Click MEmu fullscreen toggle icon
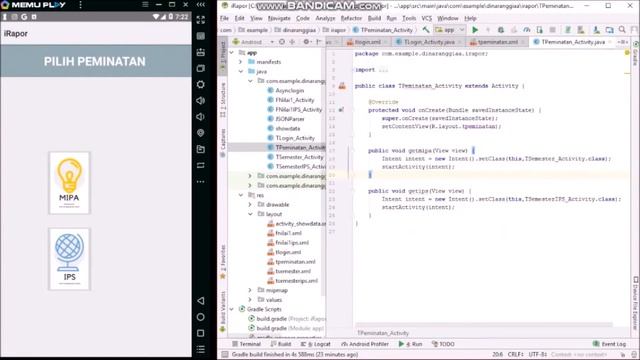 [200, 20]
